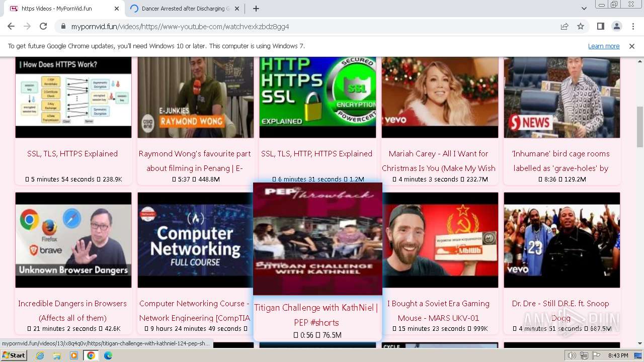Select the 'https Videos - MyPornVid.fun' tab

63,9
